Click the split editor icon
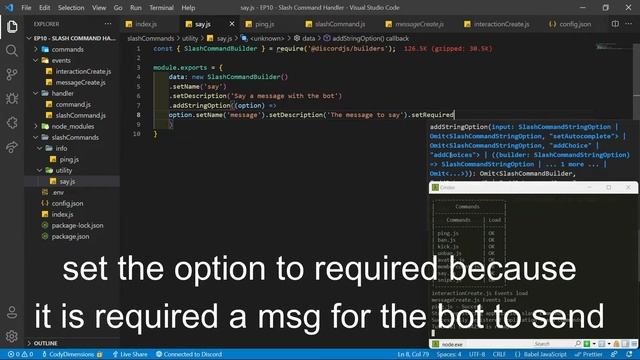This screenshot has height=360, width=640. coord(615,24)
